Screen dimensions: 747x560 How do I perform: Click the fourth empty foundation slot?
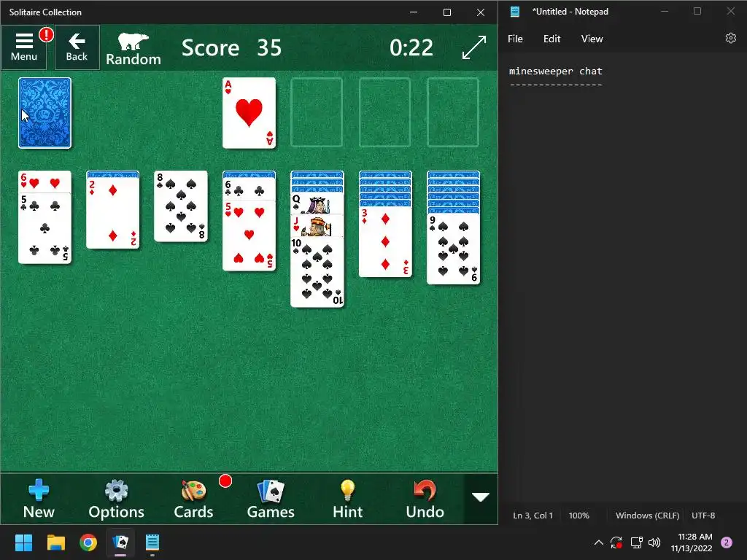point(453,113)
